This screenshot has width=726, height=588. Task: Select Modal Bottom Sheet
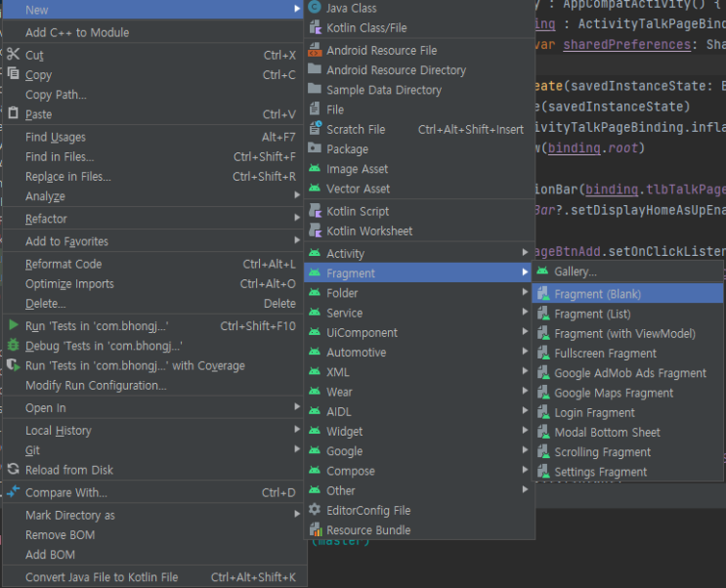point(627,432)
